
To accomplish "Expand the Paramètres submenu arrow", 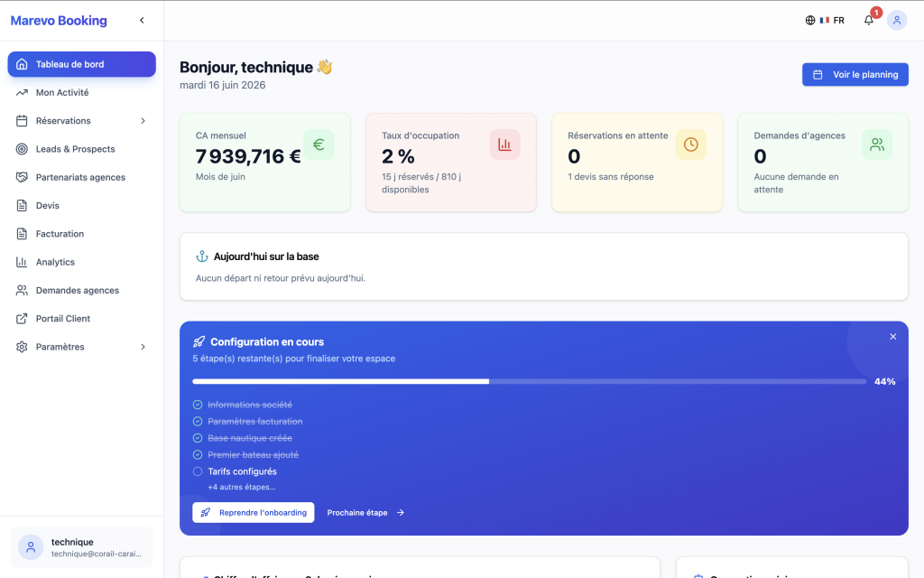I will point(143,347).
